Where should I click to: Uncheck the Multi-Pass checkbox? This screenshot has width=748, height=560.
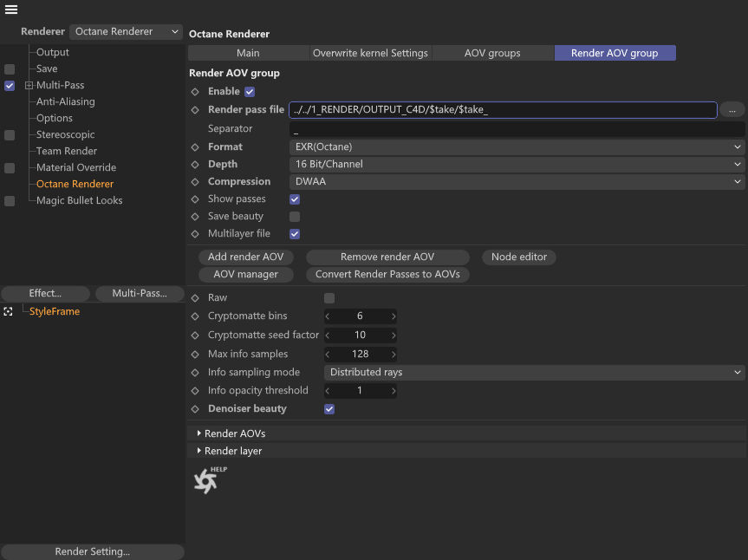[x=10, y=86]
